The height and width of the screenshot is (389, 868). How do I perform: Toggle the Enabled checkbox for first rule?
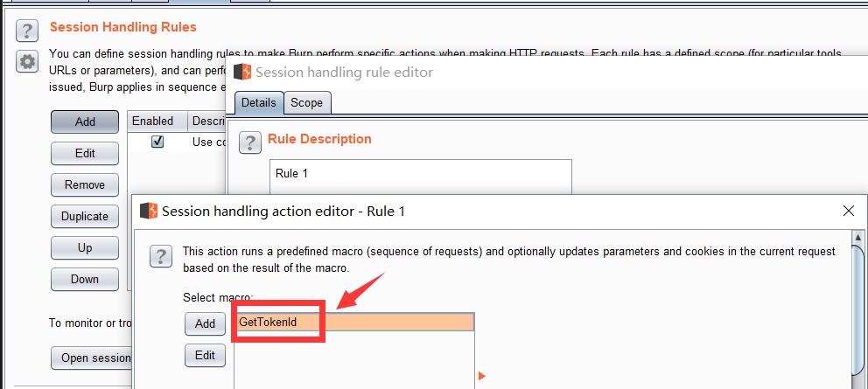point(157,142)
